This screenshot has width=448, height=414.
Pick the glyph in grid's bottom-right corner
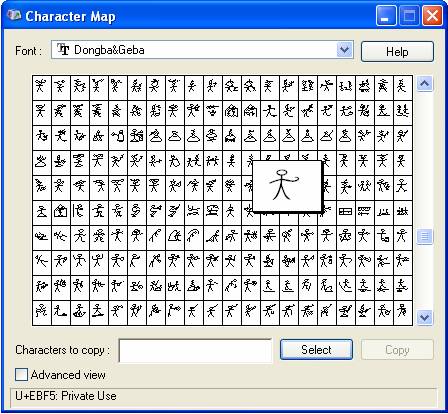tap(403, 312)
